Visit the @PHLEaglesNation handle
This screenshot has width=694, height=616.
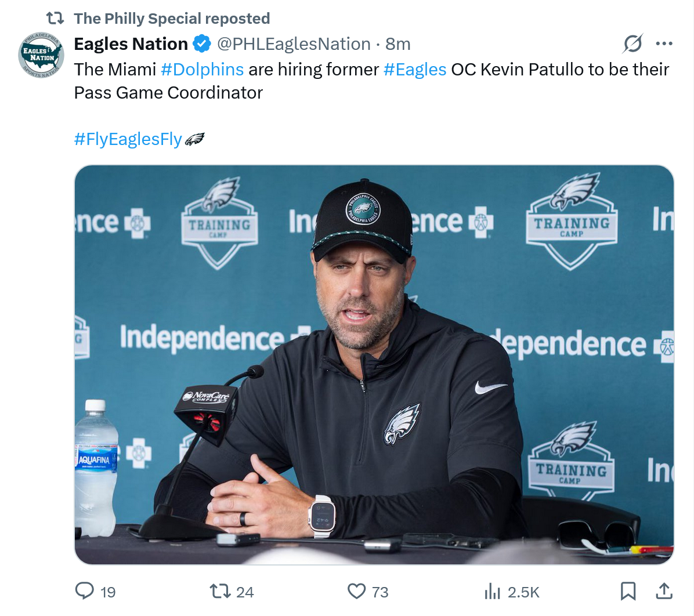pyautogui.click(x=294, y=44)
